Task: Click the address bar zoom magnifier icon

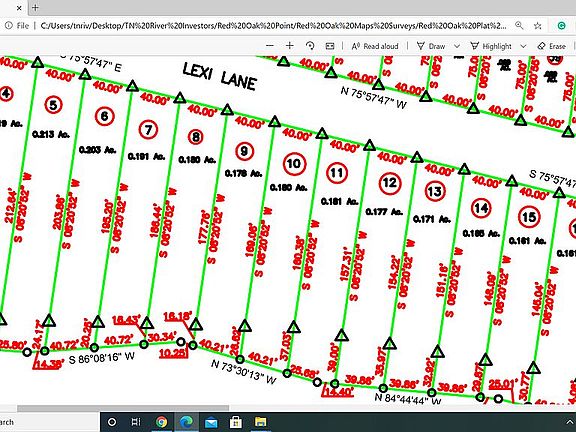Action: point(519,25)
